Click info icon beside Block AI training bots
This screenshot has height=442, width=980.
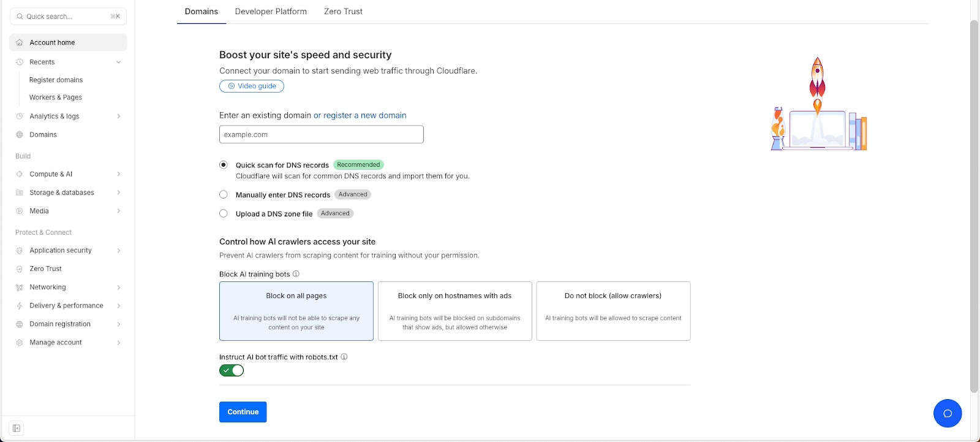click(296, 274)
